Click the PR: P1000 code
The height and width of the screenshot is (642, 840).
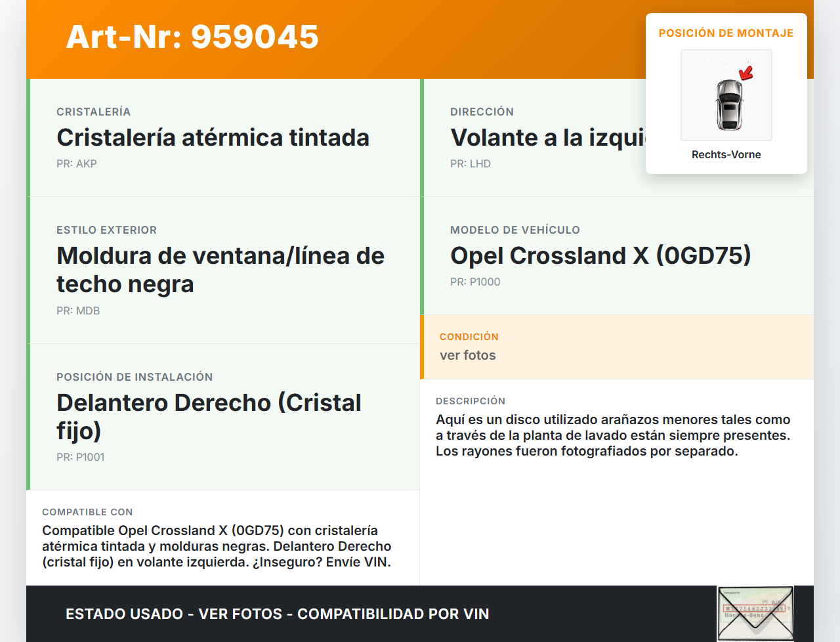(x=475, y=282)
